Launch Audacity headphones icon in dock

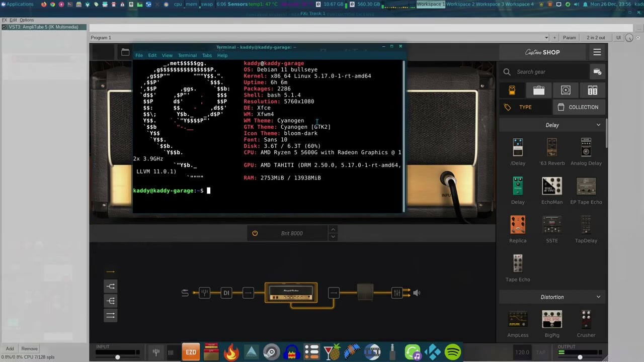291,352
